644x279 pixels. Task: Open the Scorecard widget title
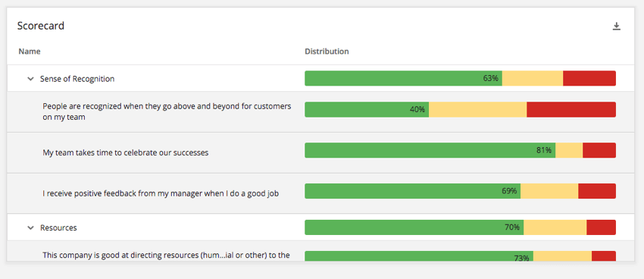[x=41, y=26]
